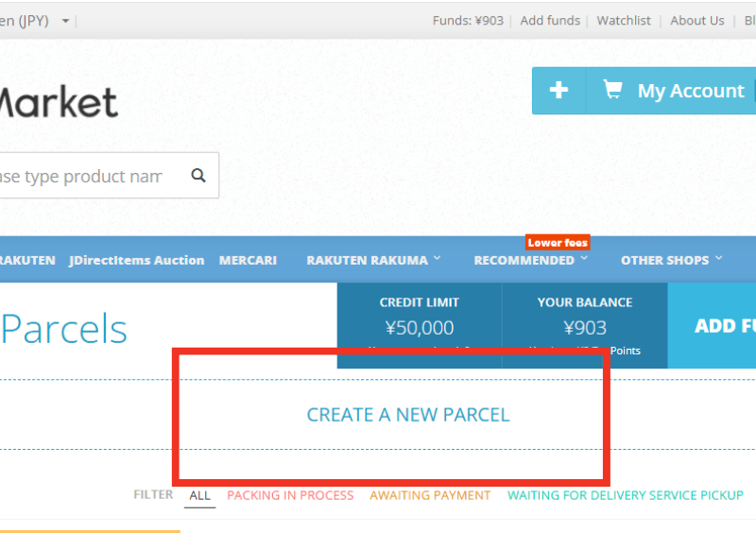The image size is (756, 533).
Task: Click the Lower fees badge
Action: 558,243
